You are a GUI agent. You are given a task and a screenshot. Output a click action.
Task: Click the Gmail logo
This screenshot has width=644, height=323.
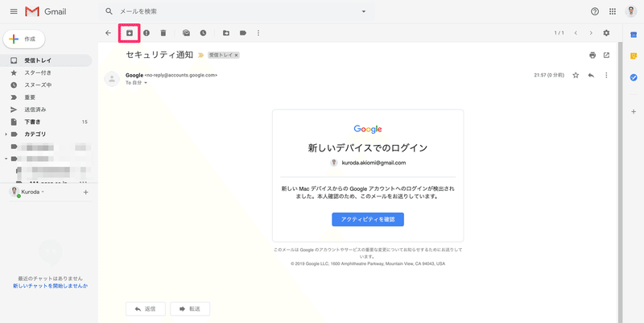46,11
